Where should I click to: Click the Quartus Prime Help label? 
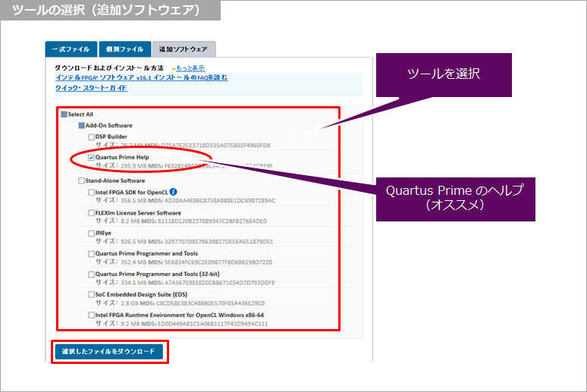[122, 157]
